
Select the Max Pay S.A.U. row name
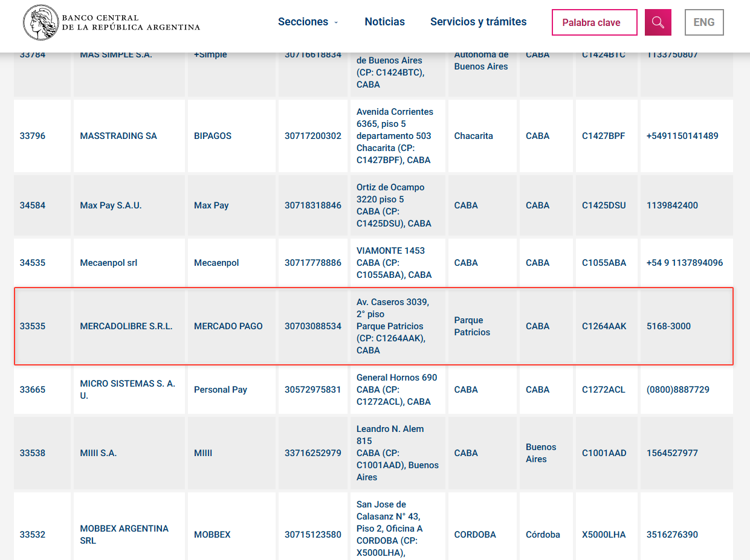111,205
